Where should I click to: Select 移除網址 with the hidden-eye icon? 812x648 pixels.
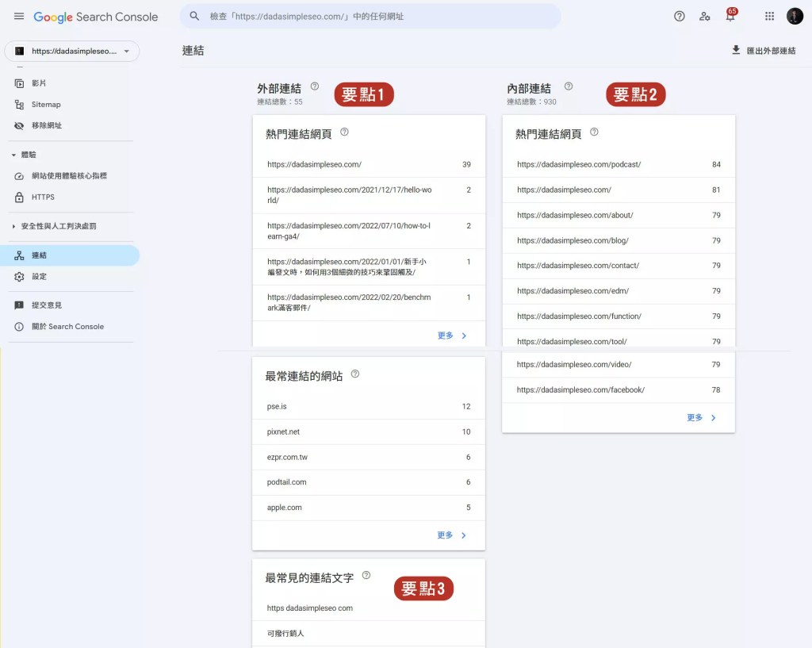48,125
